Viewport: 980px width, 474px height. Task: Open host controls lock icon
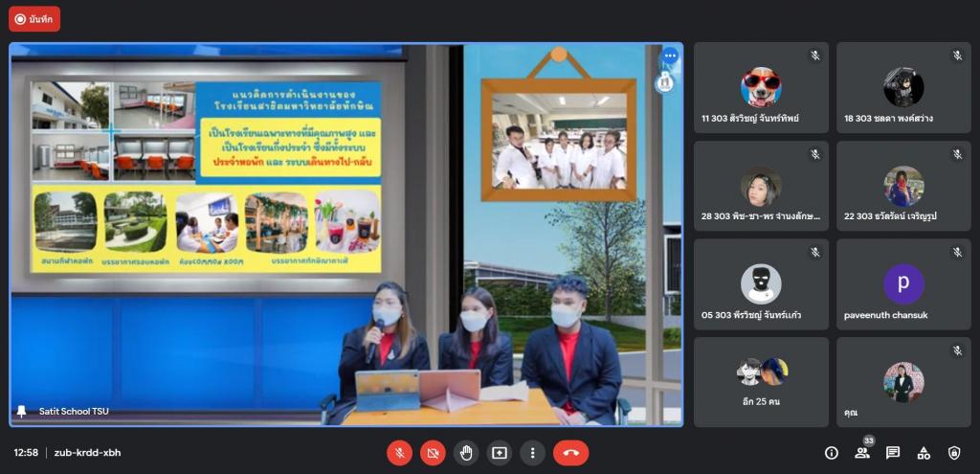pos(954,453)
